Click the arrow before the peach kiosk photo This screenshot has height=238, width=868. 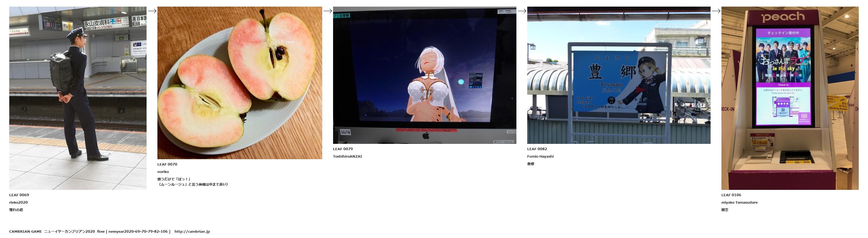coord(716,11)
